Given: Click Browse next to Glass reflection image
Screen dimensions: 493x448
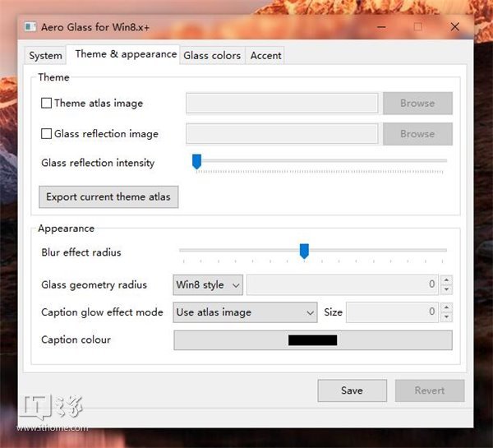Looking at the screenshot, I should tap(417, 134).
